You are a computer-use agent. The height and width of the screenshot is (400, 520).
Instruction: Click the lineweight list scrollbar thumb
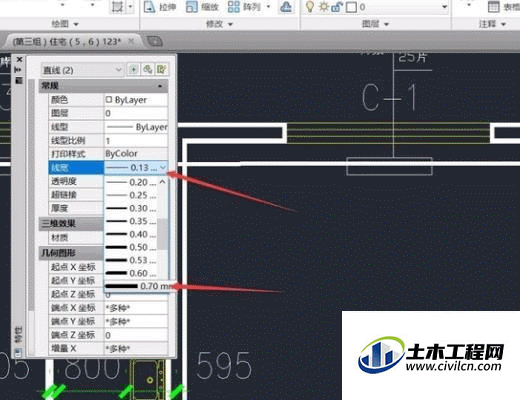(163, 234)
